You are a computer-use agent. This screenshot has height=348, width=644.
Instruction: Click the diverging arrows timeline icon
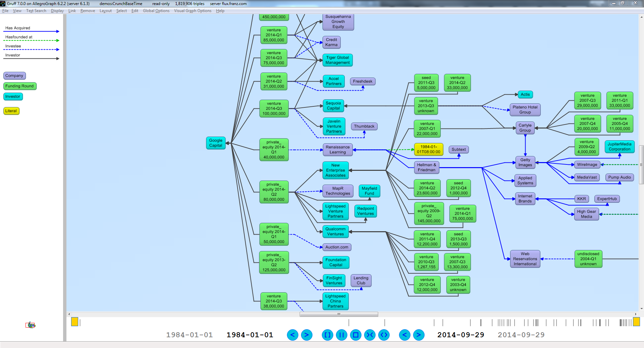point(384,335)
